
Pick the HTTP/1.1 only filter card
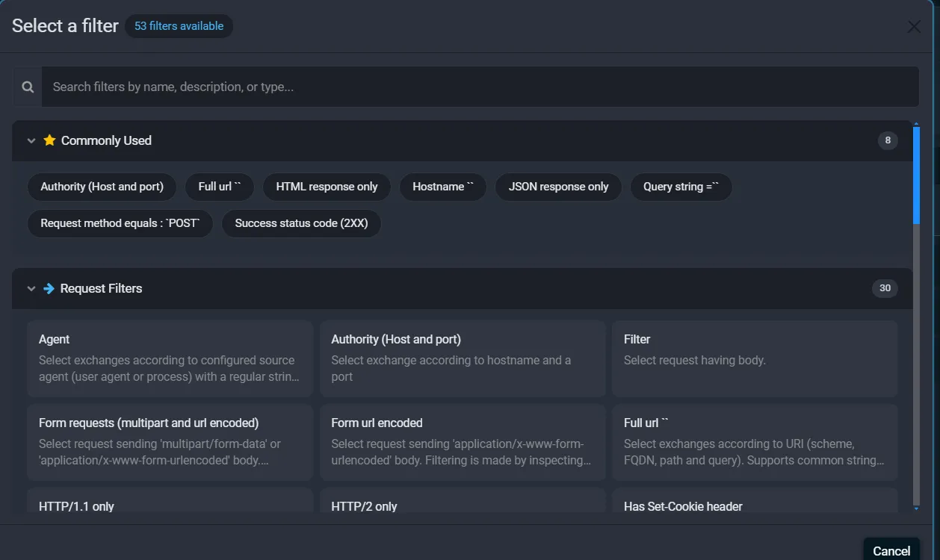(170, 502)
